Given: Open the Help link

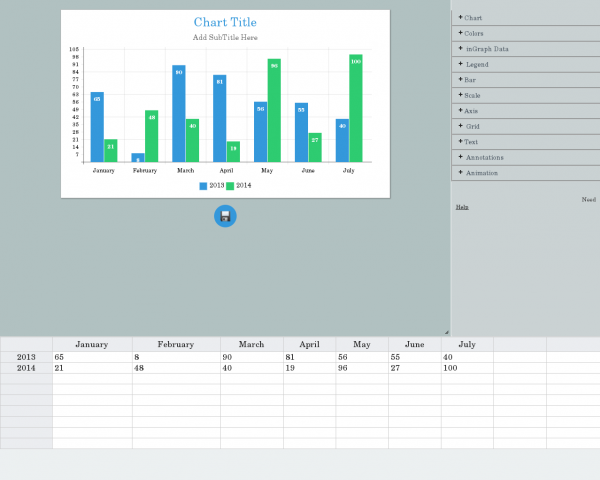Looking at the screenshot, I should [x=462, y=207].
